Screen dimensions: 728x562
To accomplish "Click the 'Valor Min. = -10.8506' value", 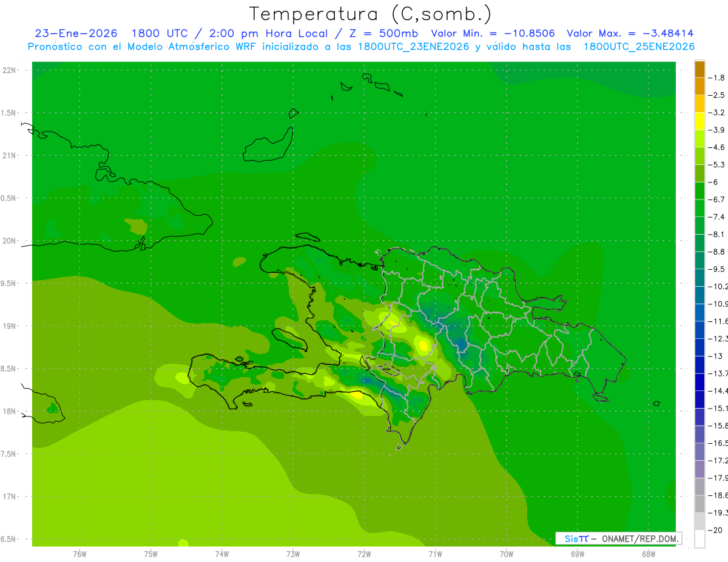I will pos(493,34).
